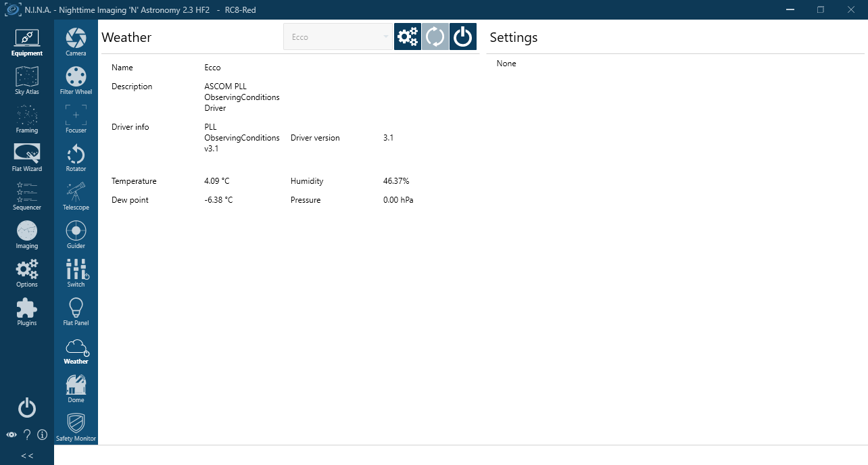This screenshot has width=868, height=465.
Task: Click the Temperature label
Action: (134, 181)
